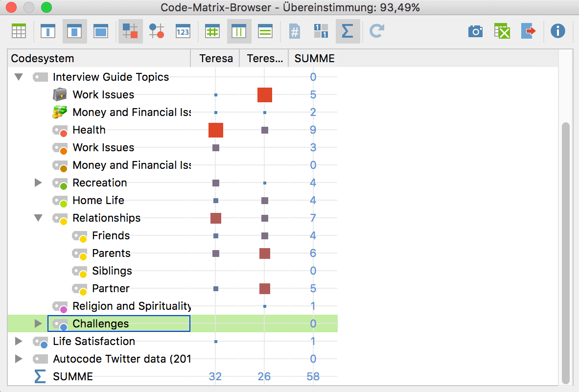The width and height of the screenshot is (579, 392).
Task: Expand the Autocode Twitter data node
Action: pos(19,359)
